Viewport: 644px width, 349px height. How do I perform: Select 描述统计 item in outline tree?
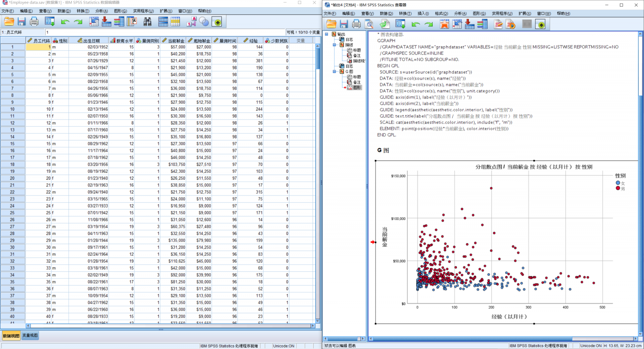[358, 61]
